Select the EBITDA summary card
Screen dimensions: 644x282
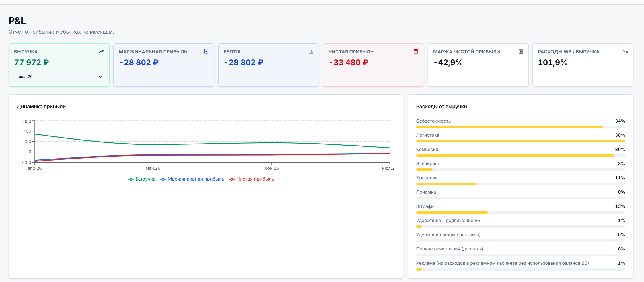pos(269,65)
